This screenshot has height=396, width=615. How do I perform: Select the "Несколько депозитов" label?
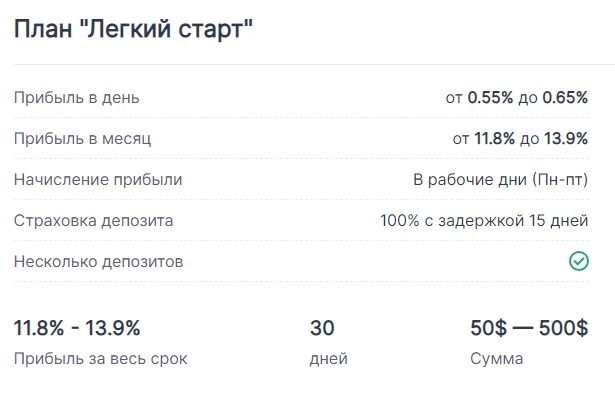pyautogui.click(x=98, y=262)
